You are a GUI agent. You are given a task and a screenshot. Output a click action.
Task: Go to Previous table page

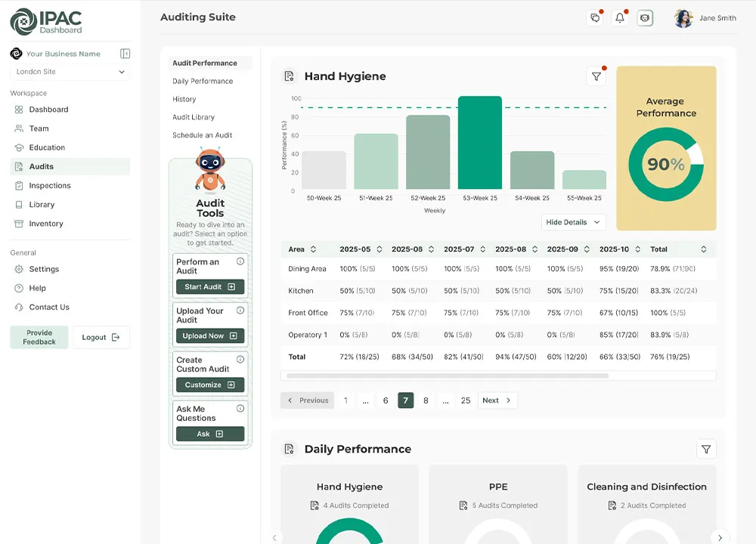click(x=308, y=400)
